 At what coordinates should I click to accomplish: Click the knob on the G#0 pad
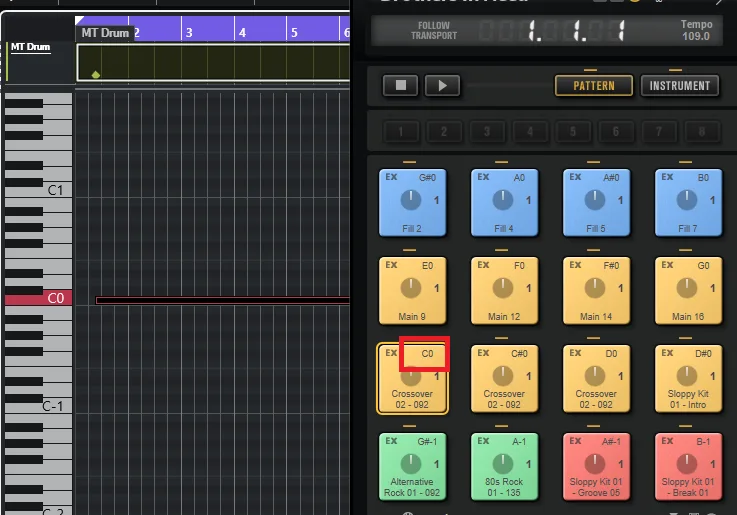point(411,200)
